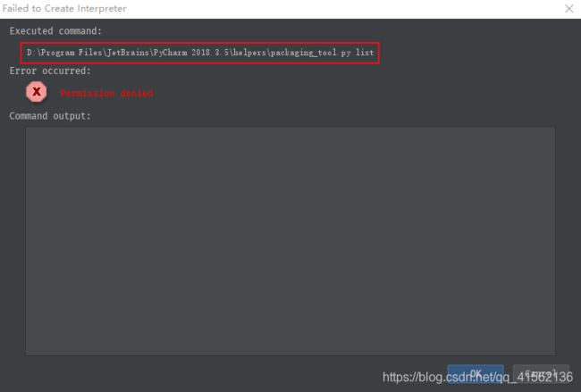Click 'packaging_tool.py' in the command path
This screenshot has width=581, height=392.
[310, 53]
